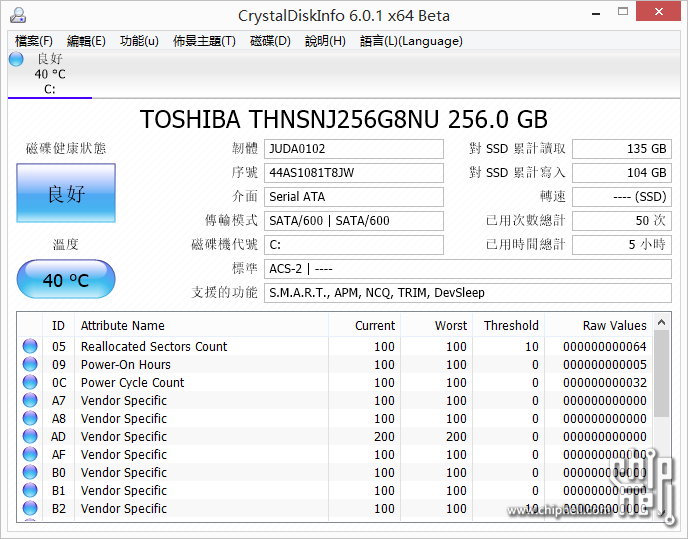Click the ID column header
Viewport: 688px width, 539px height.
[x=58, y=325]
